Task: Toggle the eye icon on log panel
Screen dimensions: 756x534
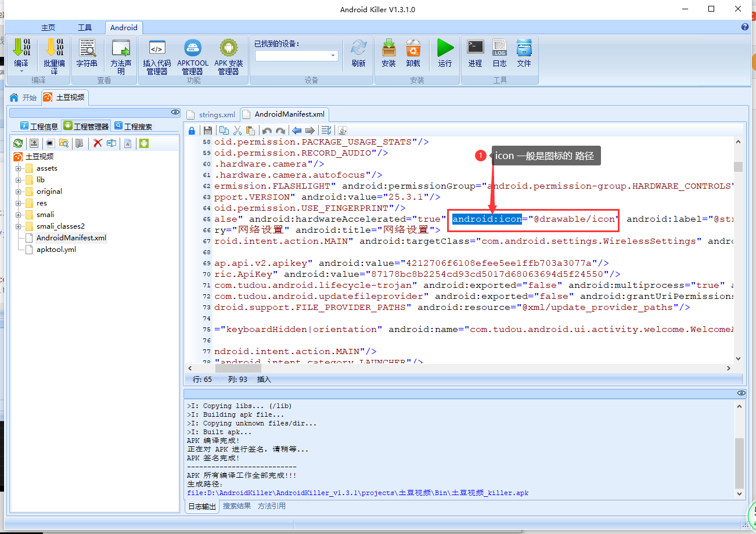Action: 741,393
